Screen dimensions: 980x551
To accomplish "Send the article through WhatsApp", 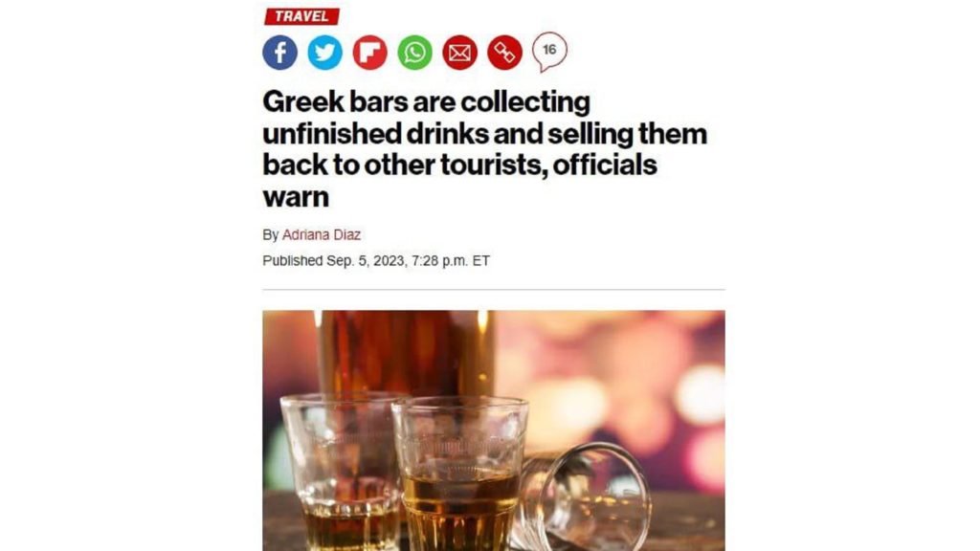I will click(414, 53).
